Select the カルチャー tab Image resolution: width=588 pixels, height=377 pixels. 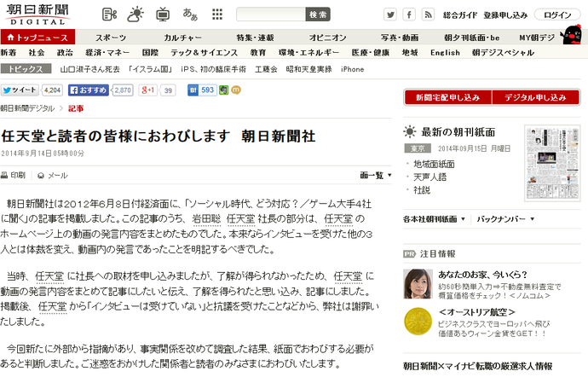(182, 38)
